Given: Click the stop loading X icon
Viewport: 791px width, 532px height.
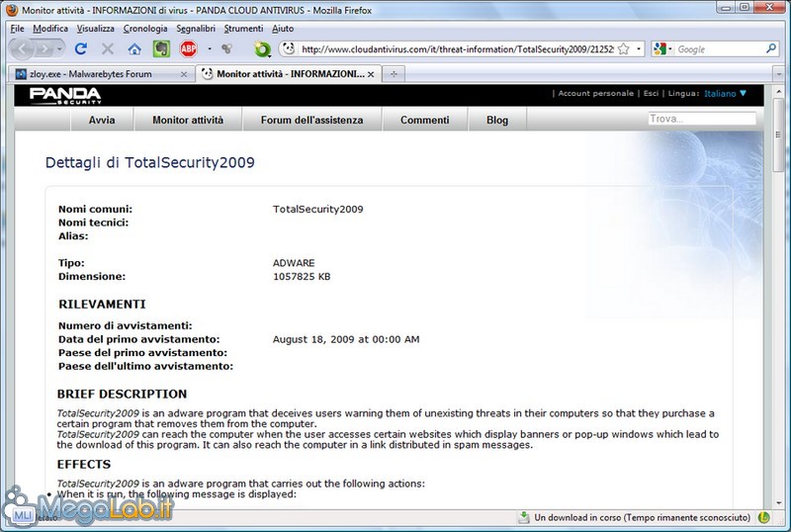Looking at the screenshot, I should [108, 48].
